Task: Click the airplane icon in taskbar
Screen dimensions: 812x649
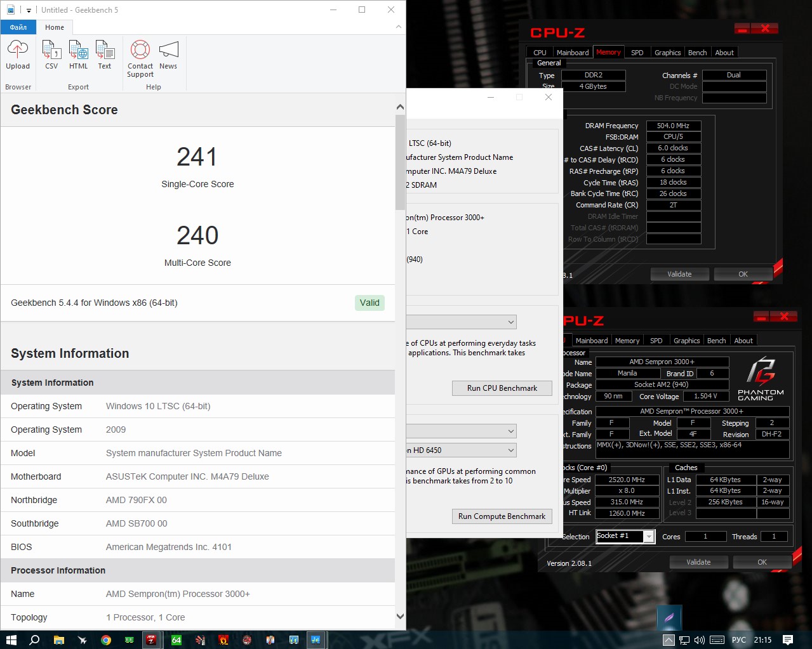Action: (82, 639)
